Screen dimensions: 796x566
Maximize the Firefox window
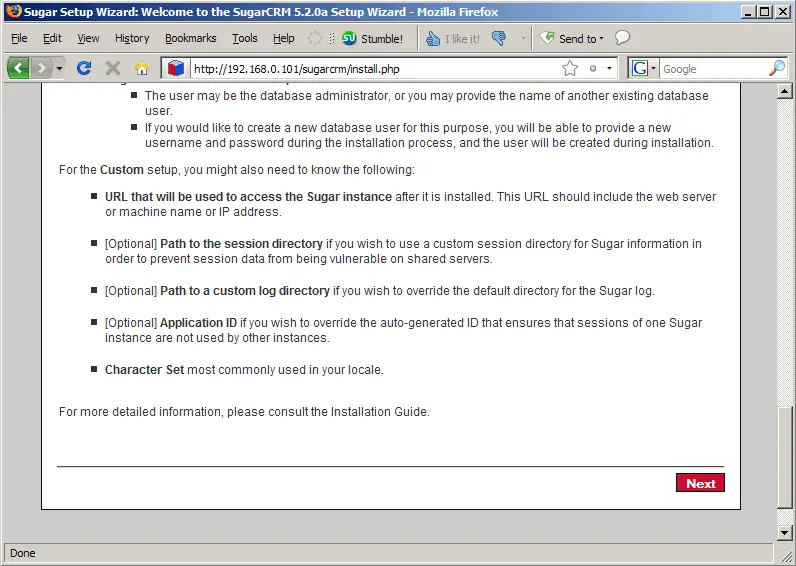(x=765, y=11)
